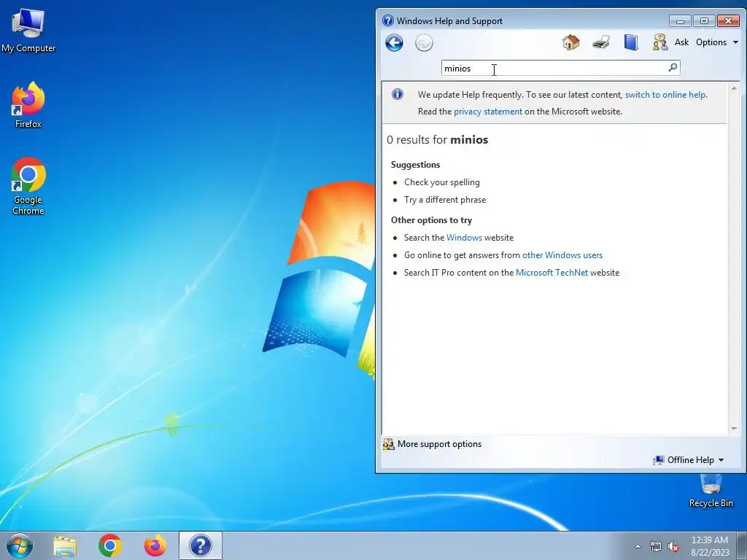Image resolution: width=747 pixels, height=560 pixels.
Task: Click the Other options to try heading
Action: pyautogui.click(x=432, y=220)
